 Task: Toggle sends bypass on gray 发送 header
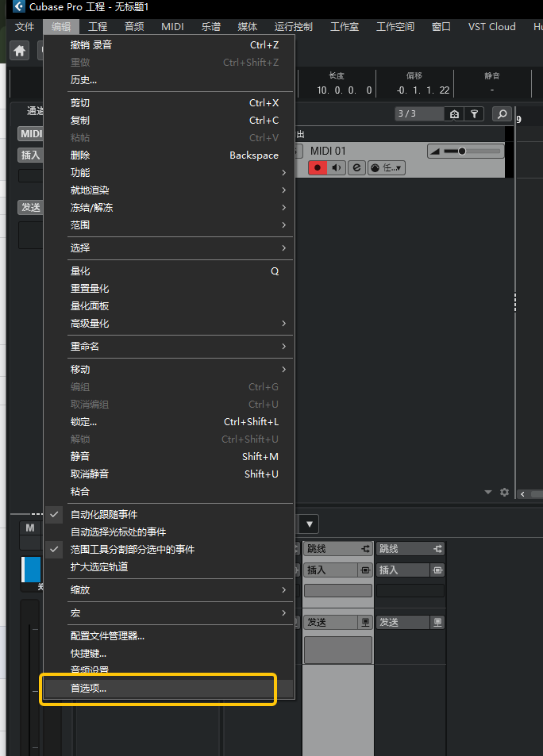click(365, 623)
